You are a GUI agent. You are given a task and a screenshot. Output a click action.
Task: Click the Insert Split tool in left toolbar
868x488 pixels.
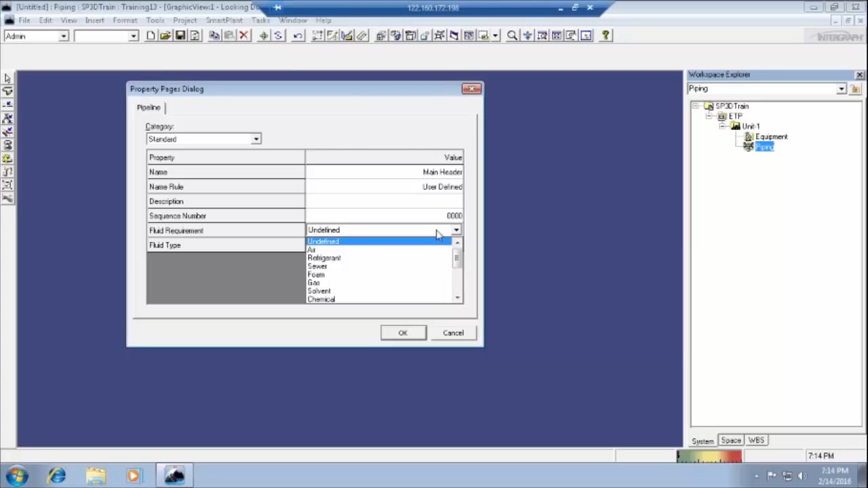coord(7,104)
